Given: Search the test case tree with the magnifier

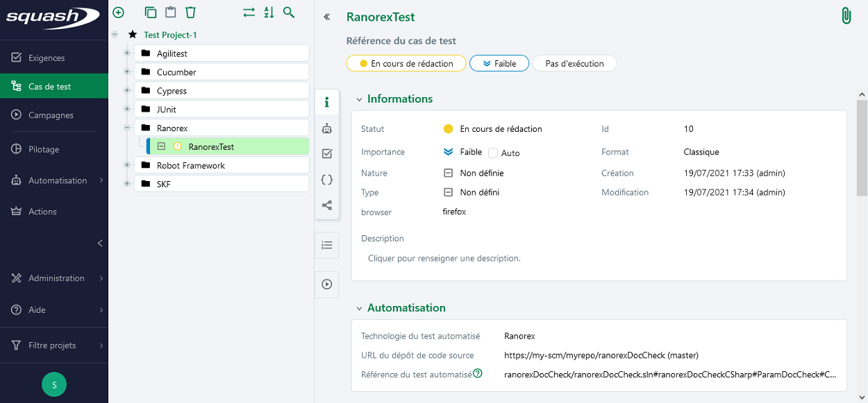Looking at the screenshot, I should click(289, 12).
